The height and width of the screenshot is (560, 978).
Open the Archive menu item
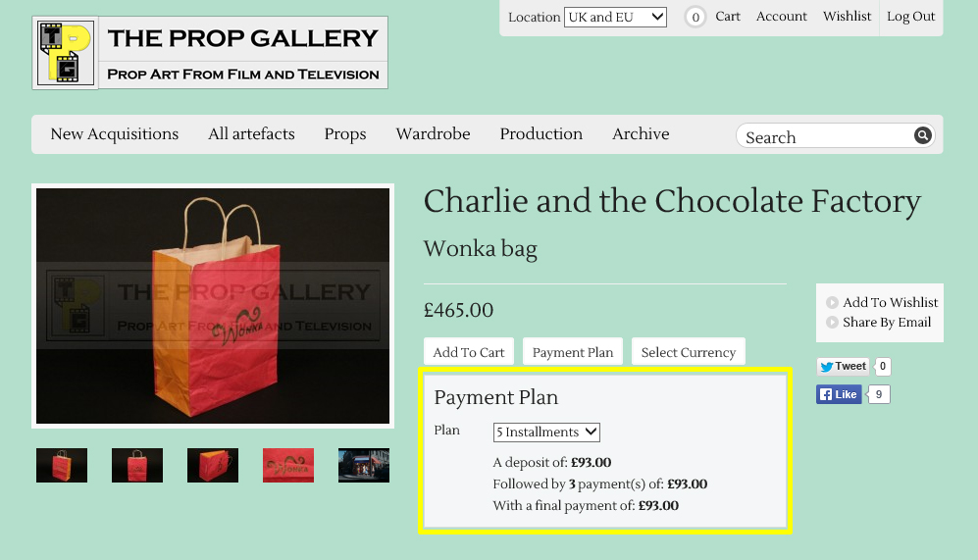(x=641, y=134)
